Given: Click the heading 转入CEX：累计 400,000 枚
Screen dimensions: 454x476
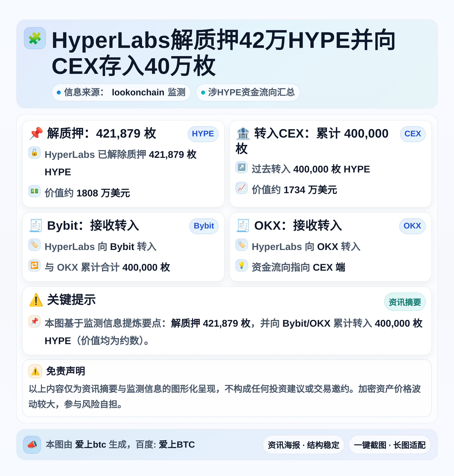Looking at the screenshot, I should [x=312, y=141].
